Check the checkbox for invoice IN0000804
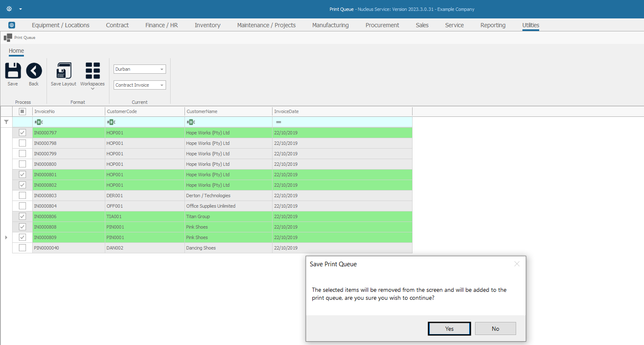Image resolution: width=644 pixels, height=345 pixels. pyautogui.click(x=23, y=206)
